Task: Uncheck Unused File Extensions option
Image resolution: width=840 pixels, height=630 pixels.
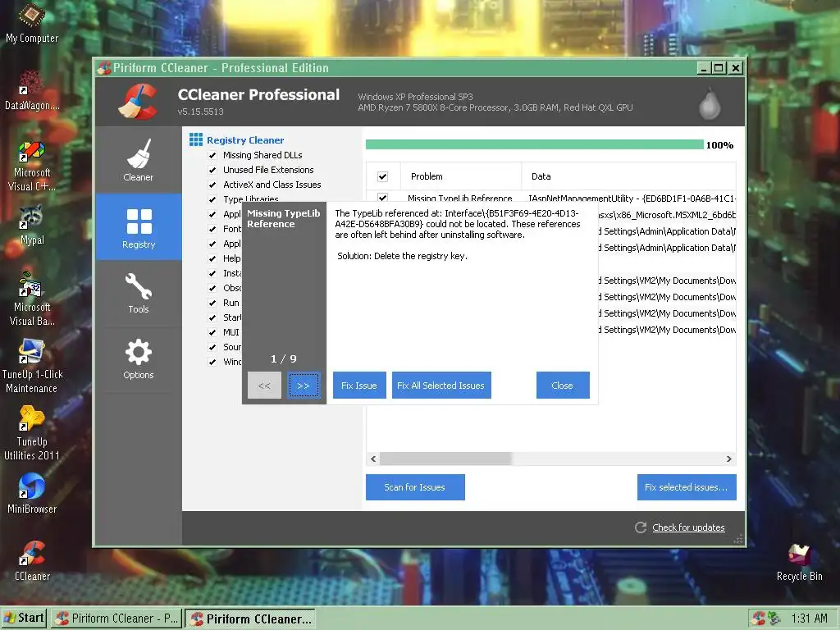Action: pos(212,170)
